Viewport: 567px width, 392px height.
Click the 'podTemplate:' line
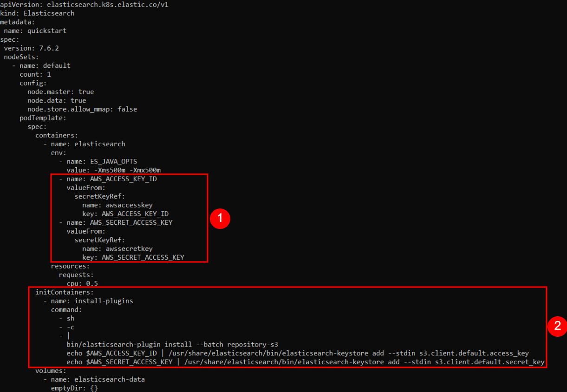[43, 118]
